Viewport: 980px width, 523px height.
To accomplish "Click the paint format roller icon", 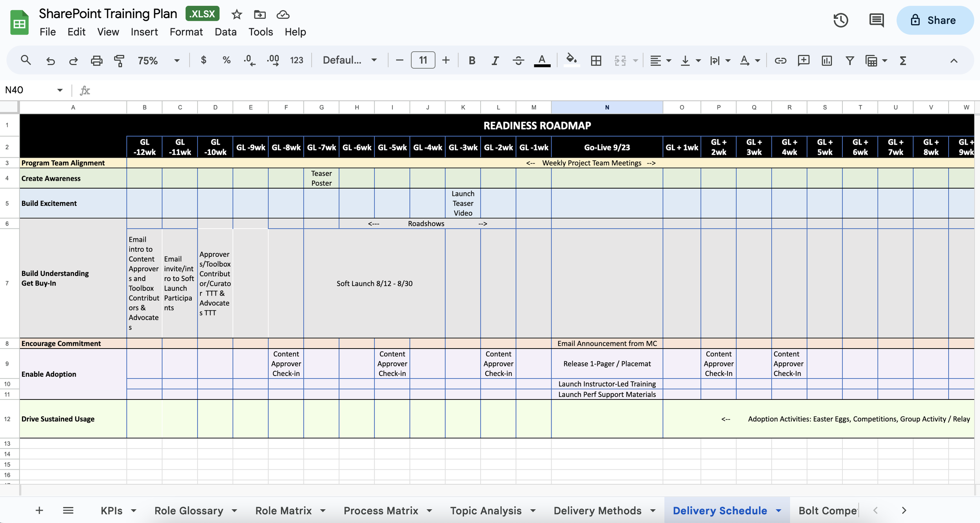I will [x=119, y=60].
